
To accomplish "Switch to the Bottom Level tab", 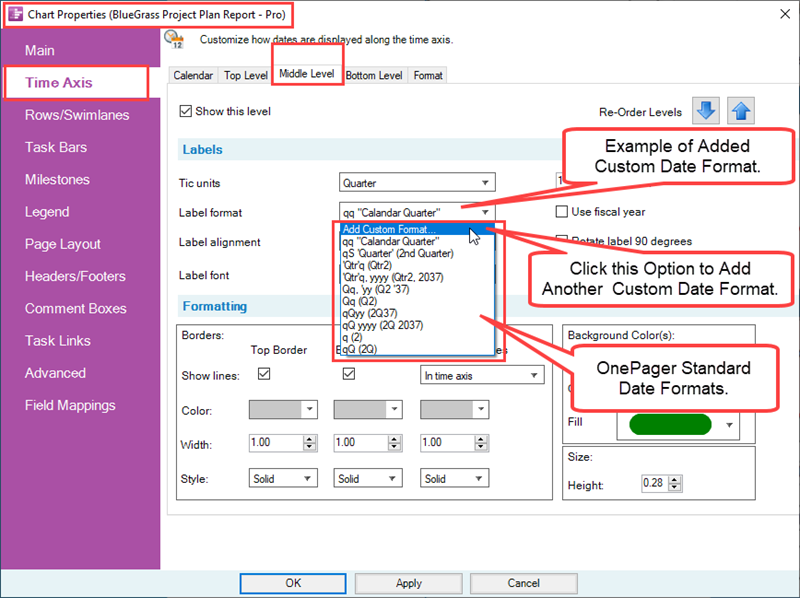I will (x=374, y=76).
